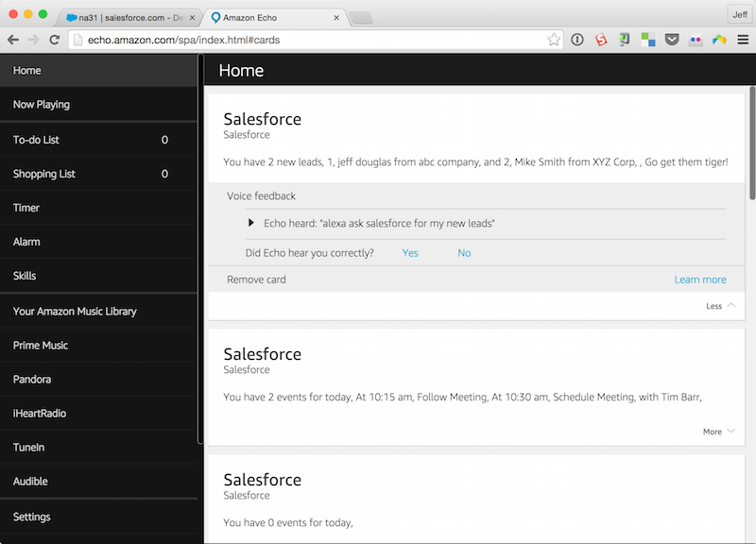The height and width of the screenshot is (544, 756).
Task: Click the address bar URL field
Action: [316, 40]
